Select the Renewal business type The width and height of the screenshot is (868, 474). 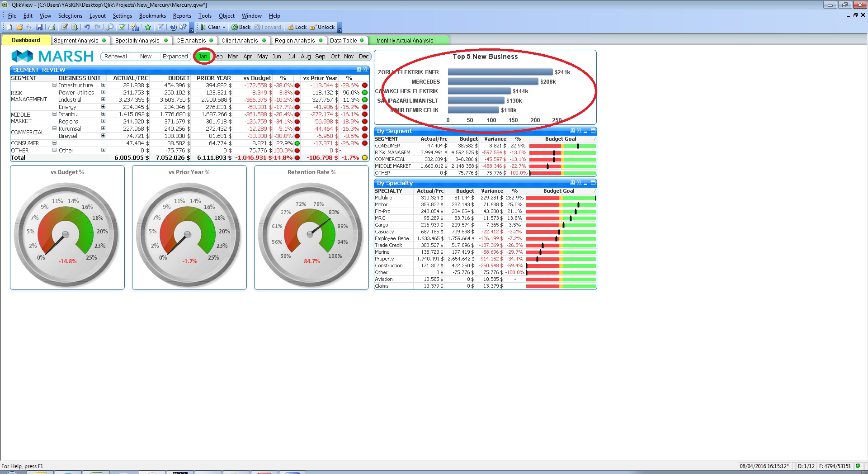coord(116,57)
